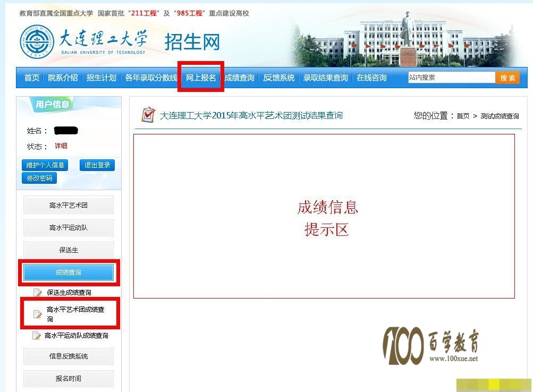This screenshot has height=392, width=533.
Task: Click the 大连理工大学2015年高水平艺术团测试结果查询 heading
Action: (x=251, y=115)
